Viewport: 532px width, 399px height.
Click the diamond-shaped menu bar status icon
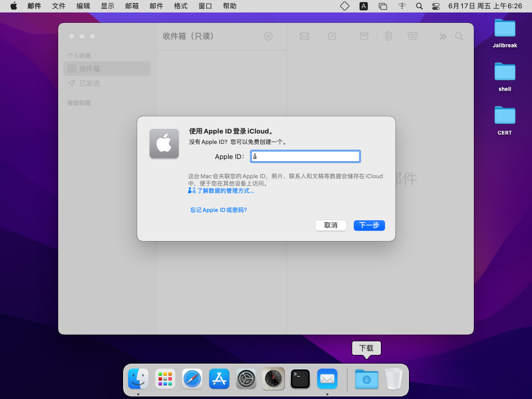point(344,6)
